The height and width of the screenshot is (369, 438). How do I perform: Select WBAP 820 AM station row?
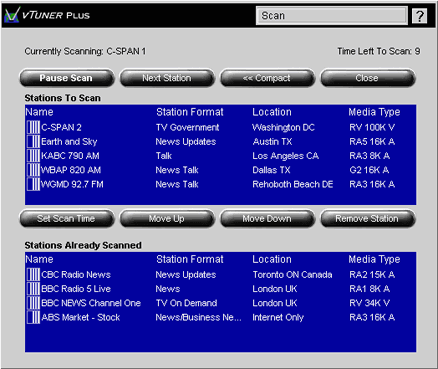(x=220, y=170)
